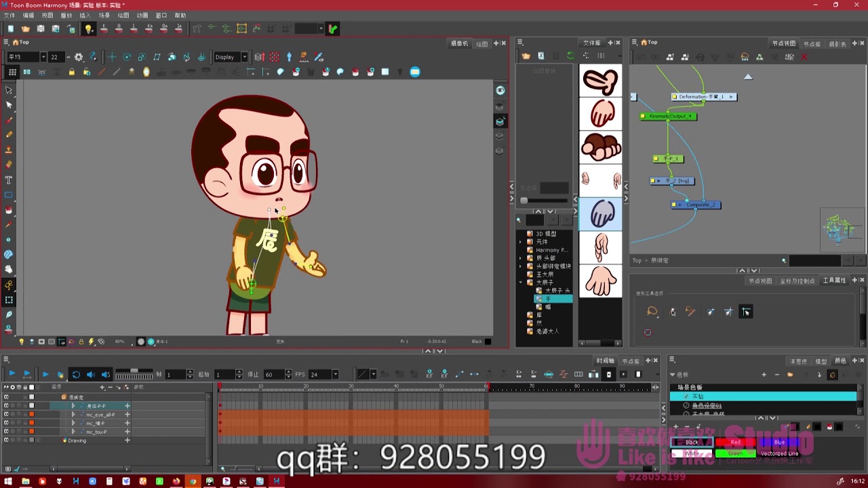The image size is (868, 488).
Task: Select the Transform tool arrow in left toolbar
Action: point(9,89)
